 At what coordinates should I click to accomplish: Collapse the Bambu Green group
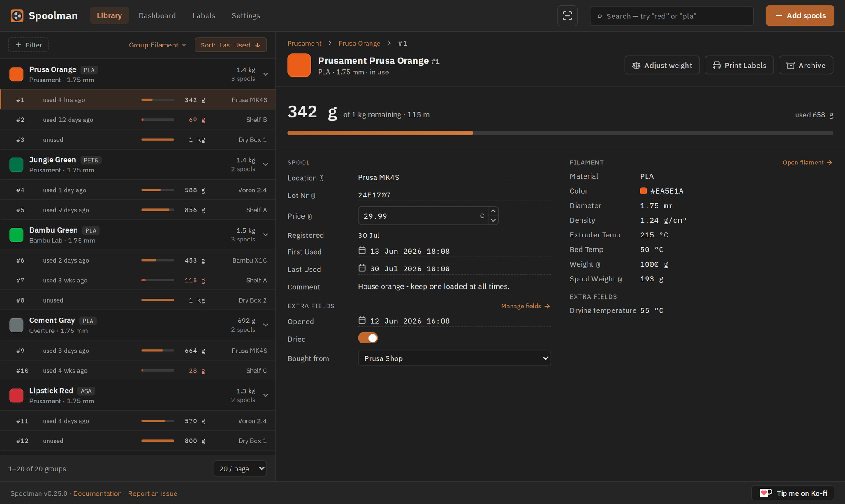(x=265, y=234)
